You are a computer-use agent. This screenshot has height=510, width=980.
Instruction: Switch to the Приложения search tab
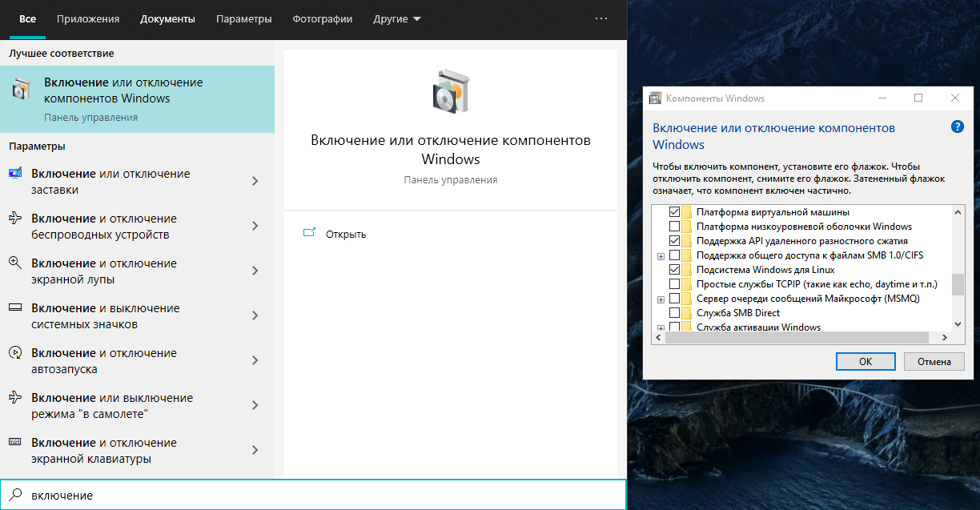(x=88, y=18)
